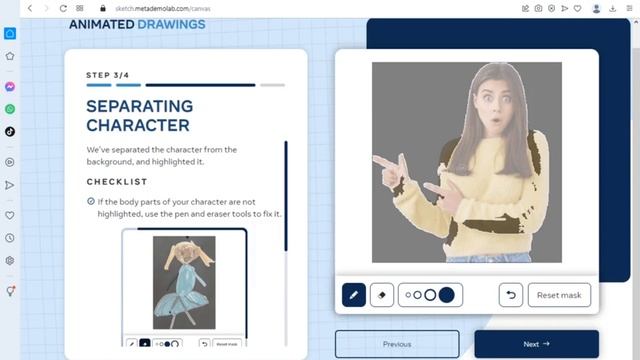
Task: Open the speed dial grid icon
Action: (80, 8)
